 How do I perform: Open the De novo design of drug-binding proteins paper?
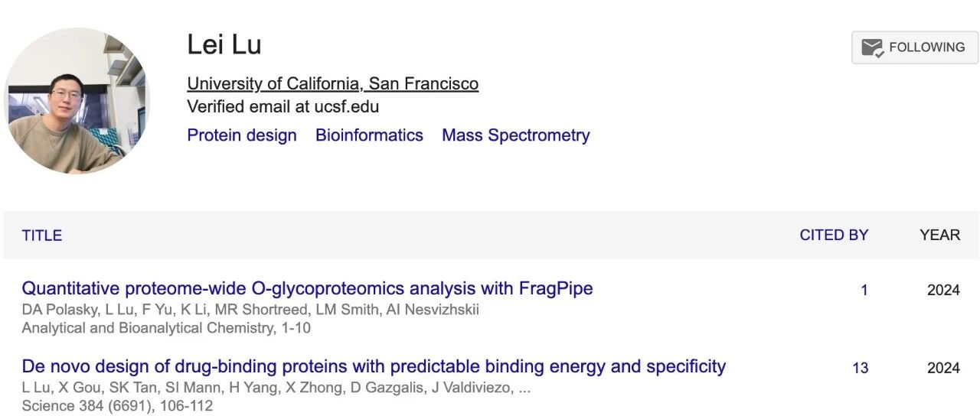click(374, 366)
